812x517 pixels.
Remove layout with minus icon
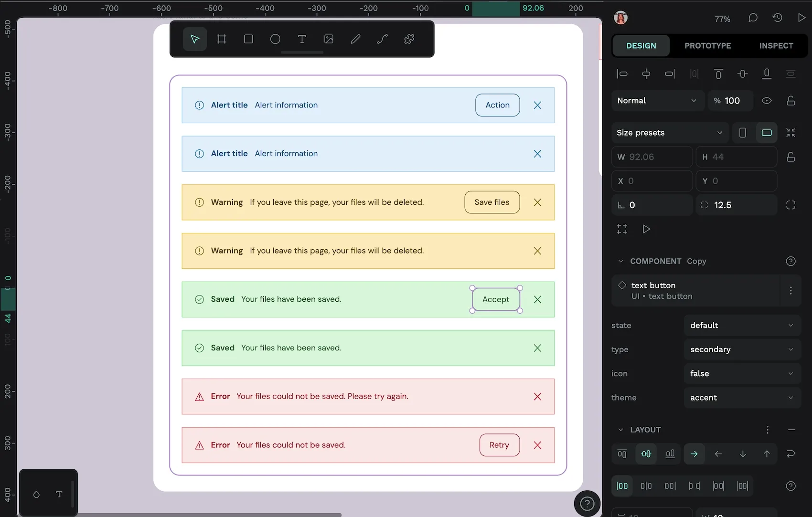[x=791, y=430]
